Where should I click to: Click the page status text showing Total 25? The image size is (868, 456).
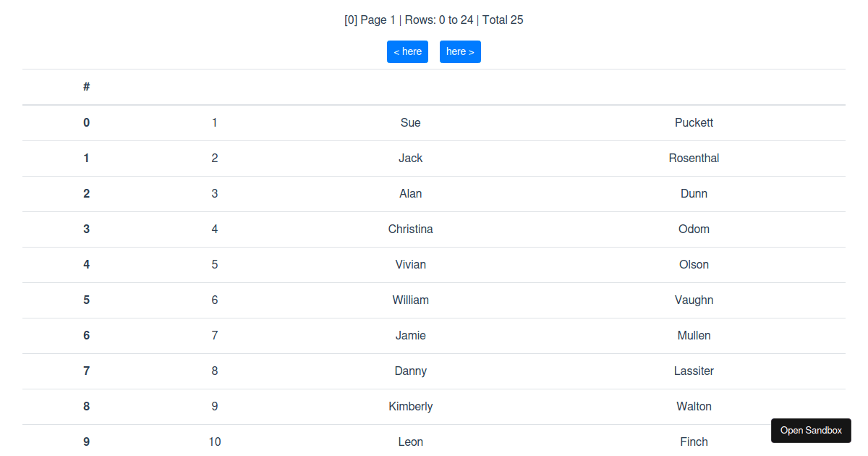[434, 20]
